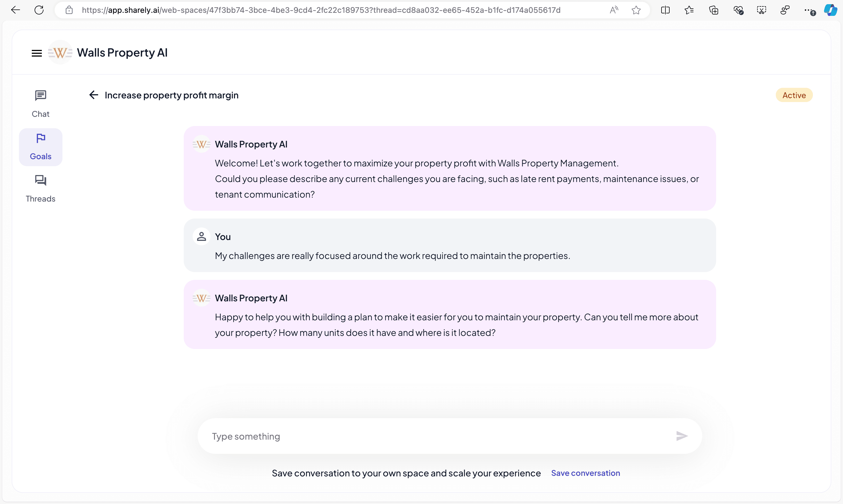Screen dimensions: 843x504
Task: Send the message with the arrow icon
Action: point(682,436)
